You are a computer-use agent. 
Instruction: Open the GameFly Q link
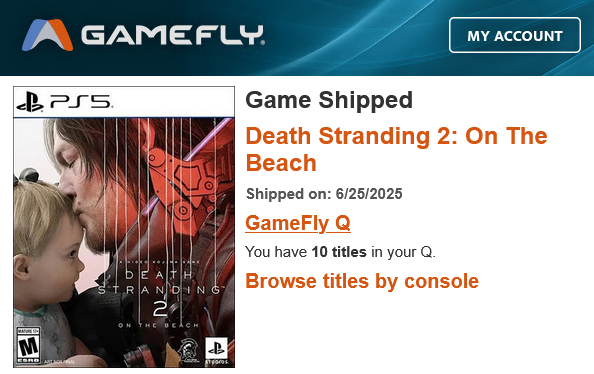point(298,223)
